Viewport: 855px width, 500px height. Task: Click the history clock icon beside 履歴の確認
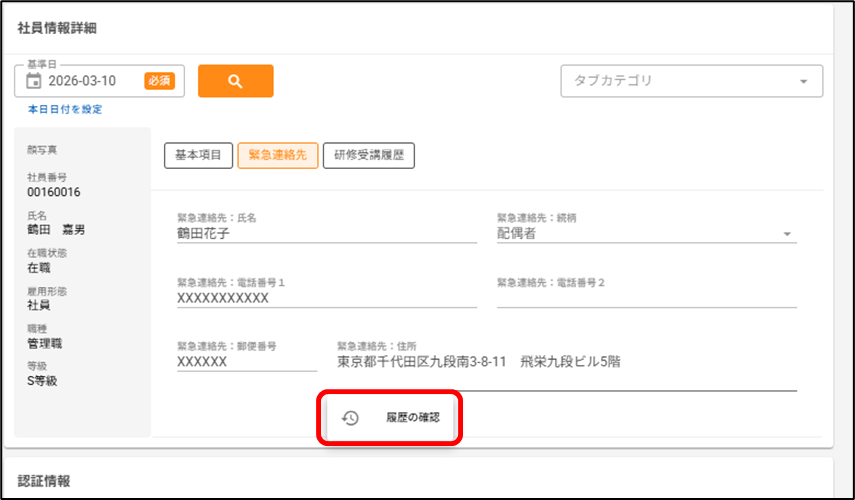point(350,418)
